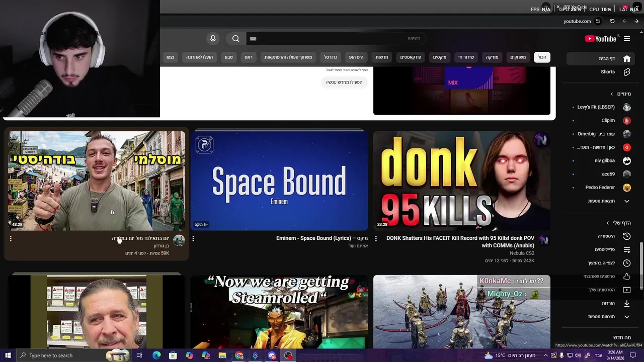Open three-dot menu for Thailand video
644x362 pixels.
(x=11, y=239)
